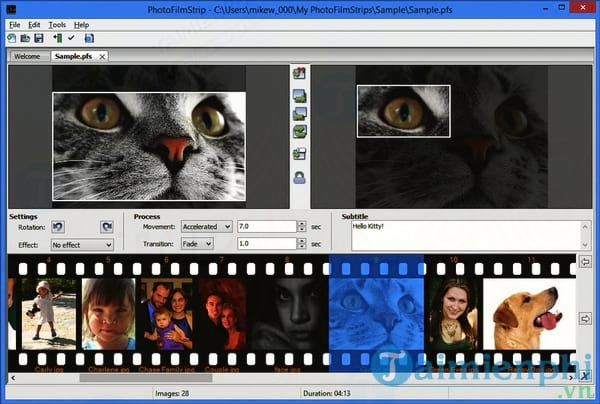The image size is (600, 404).
Task: Click the filmstrip scrollbar left arrow
Action: [x=13, y=378]
